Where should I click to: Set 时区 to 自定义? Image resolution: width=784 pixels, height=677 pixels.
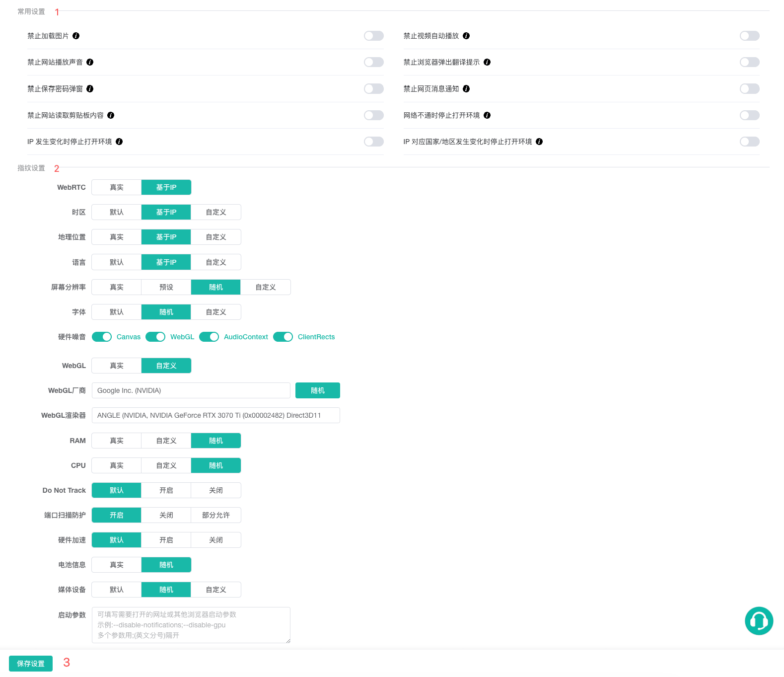[216, 212]
